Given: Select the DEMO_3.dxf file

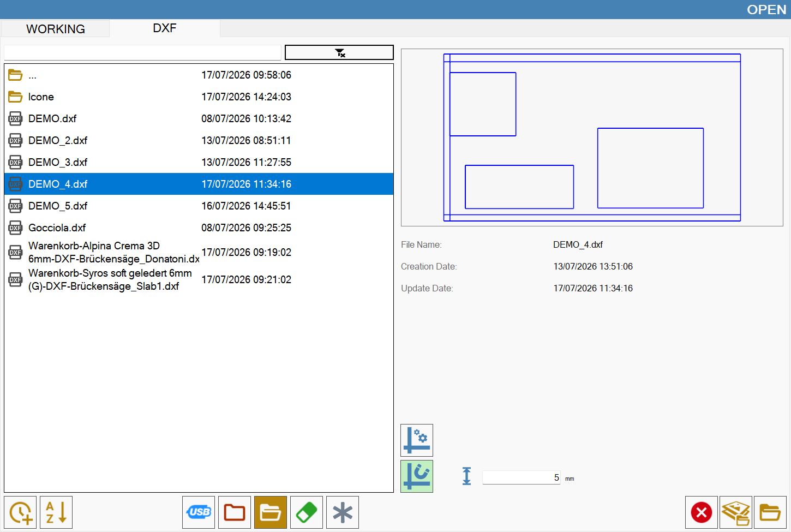Looking at the screenshot, I should (x=199, y=162).
